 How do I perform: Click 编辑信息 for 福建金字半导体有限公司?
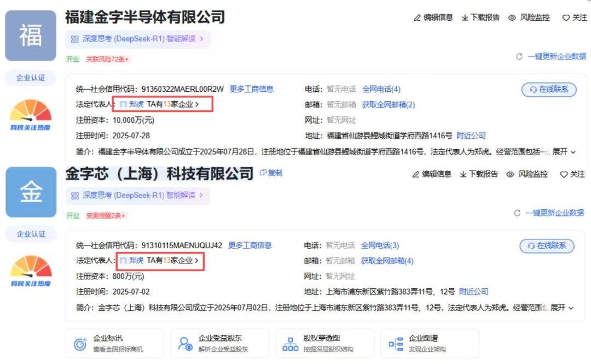[433, 17]
